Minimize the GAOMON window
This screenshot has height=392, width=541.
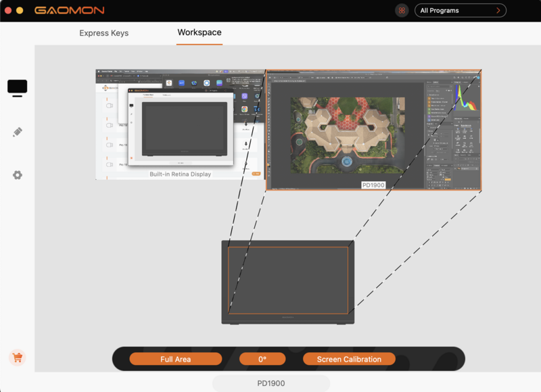click(x=20, y=10)
